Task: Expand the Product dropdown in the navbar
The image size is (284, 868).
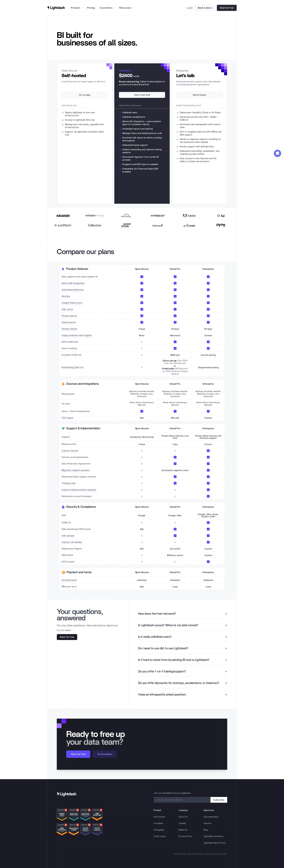Action: pyautogui.click(x=76, y=7)
